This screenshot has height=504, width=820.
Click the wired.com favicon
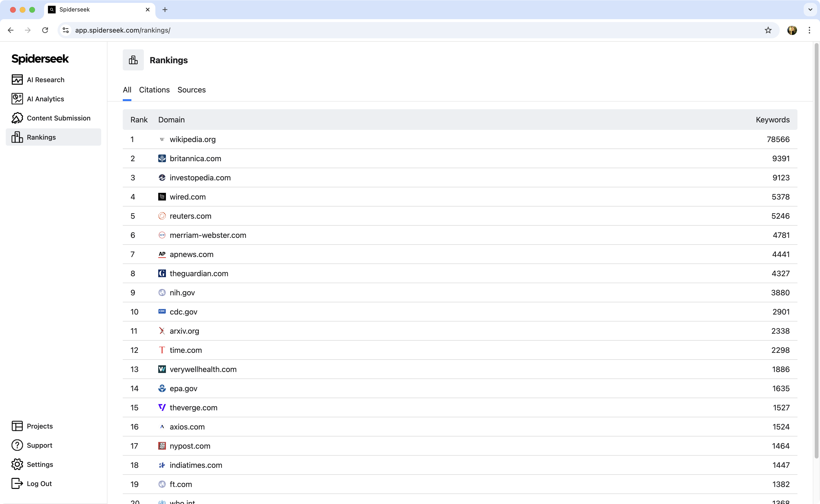point(162,197)
